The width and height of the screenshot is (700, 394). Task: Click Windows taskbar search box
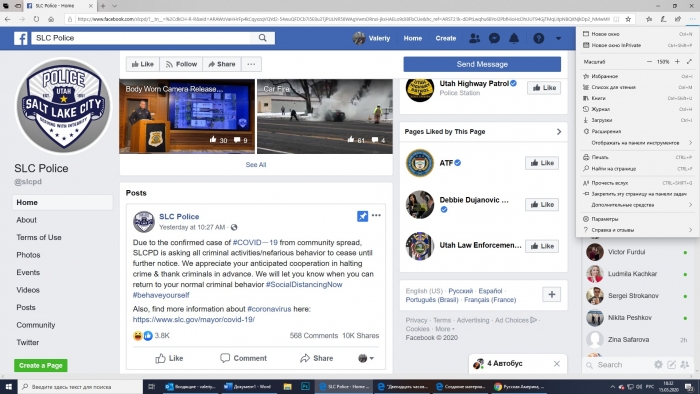coord(80,387)
